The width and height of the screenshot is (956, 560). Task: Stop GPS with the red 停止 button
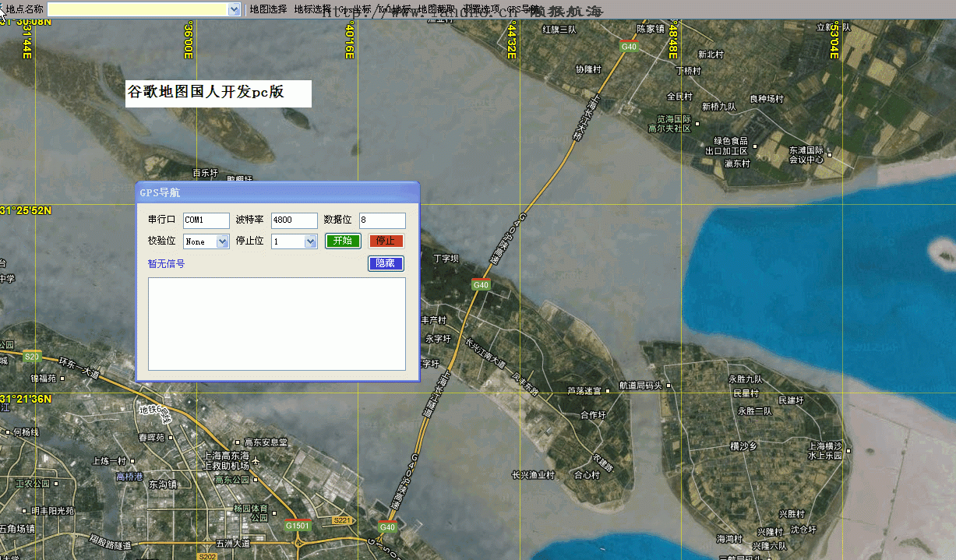(386, 241)
